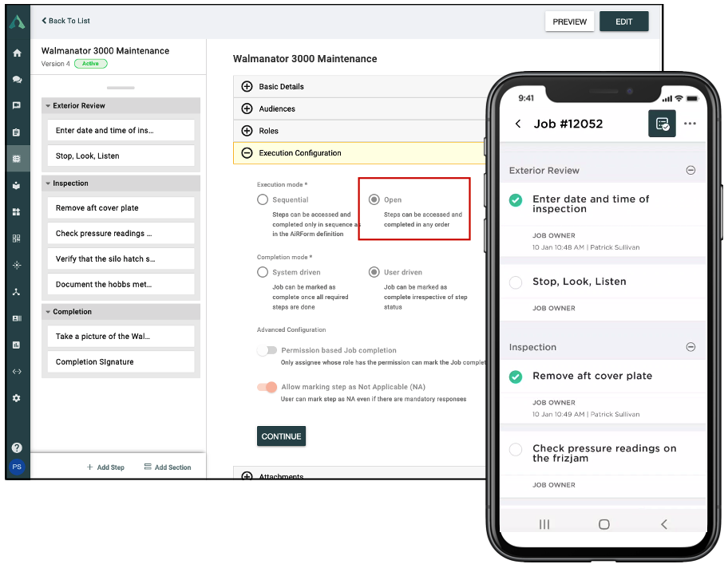The width and height of the screenshot is (728, 564).
Task: Open the ID card icon in sidebar
Action: point(17,318)
